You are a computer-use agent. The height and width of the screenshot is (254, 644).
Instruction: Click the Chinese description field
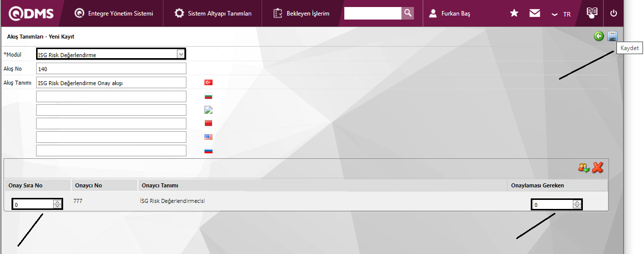click(111, 123)
